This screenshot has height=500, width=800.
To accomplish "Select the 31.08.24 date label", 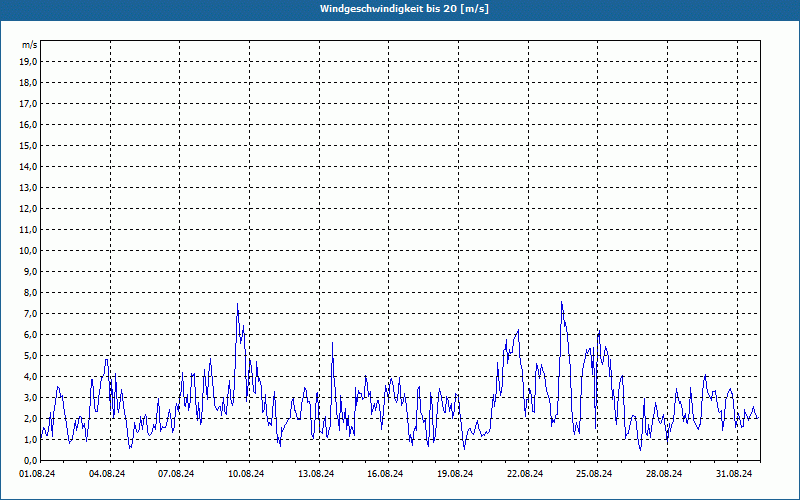I will 734,474.
